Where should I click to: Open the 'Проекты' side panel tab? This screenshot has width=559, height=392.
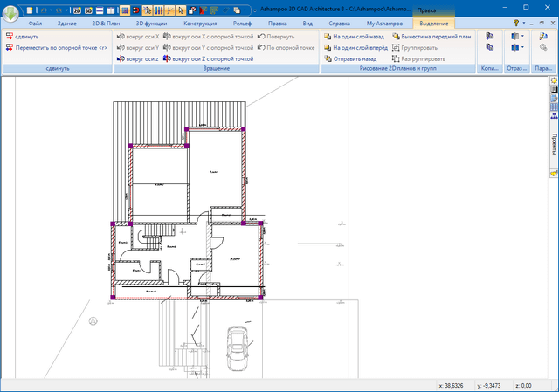coord(553,144)
